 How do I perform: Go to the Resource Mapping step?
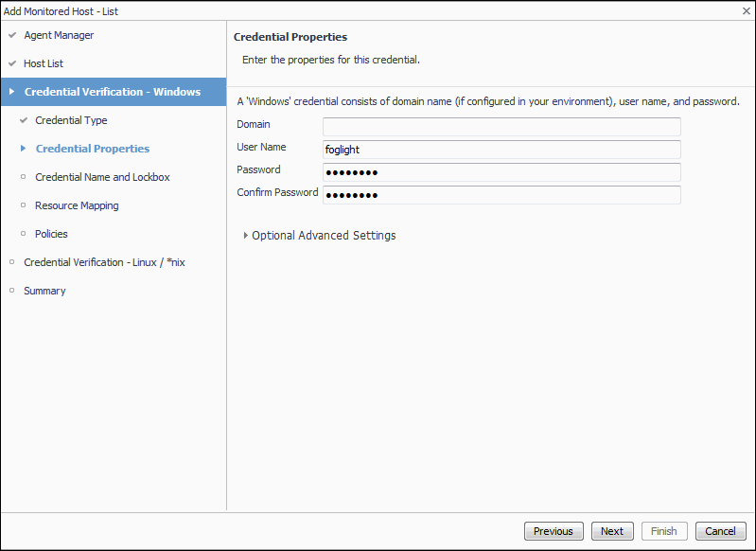click(77, 205)
